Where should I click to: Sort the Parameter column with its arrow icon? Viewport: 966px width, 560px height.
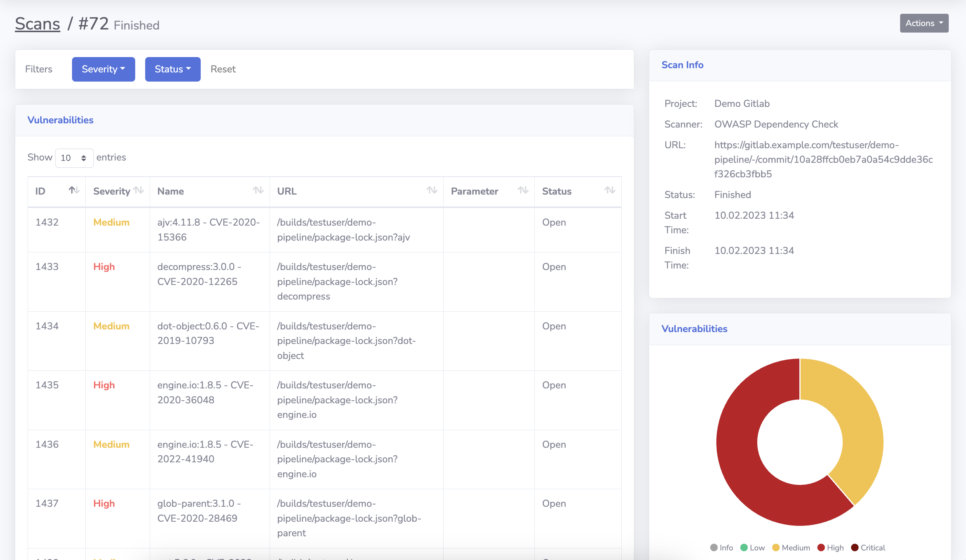click(x=523, y=190)
